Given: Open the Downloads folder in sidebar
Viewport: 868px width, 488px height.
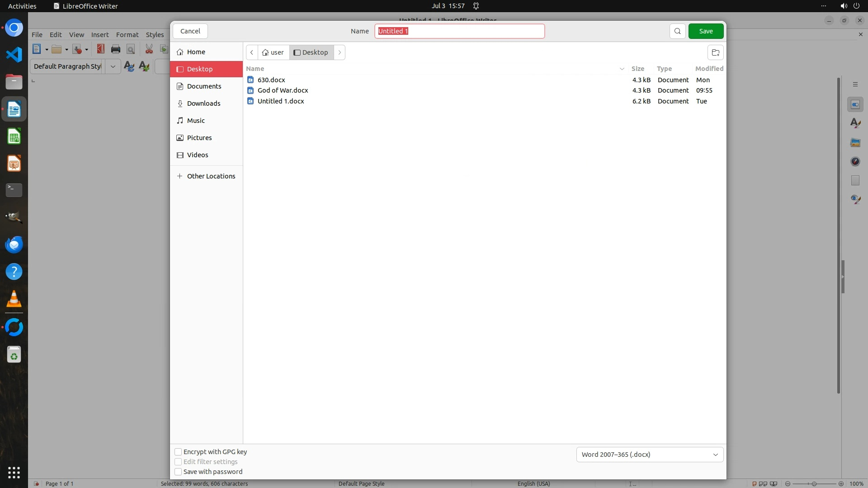Looking at the screenshot, I should (203, 103).
